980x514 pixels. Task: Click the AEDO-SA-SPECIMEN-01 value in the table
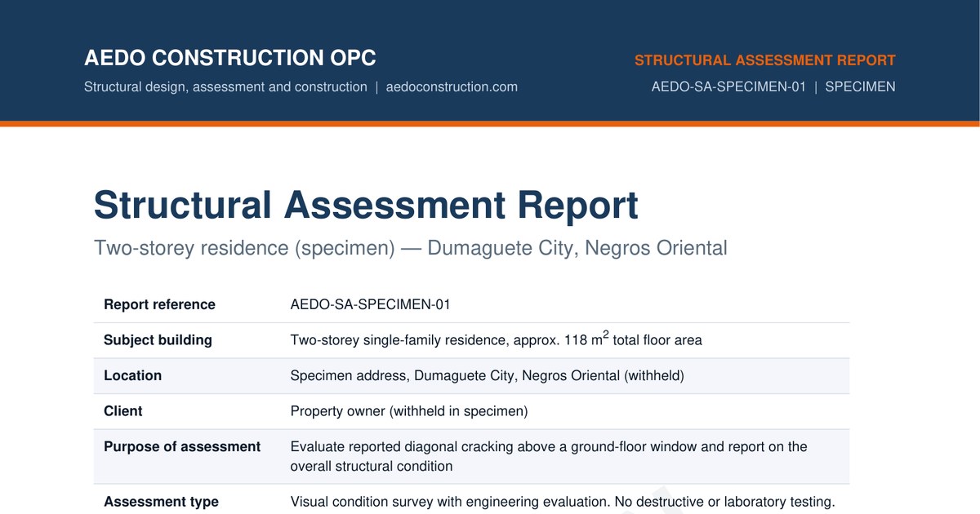(x=370, y=304)
